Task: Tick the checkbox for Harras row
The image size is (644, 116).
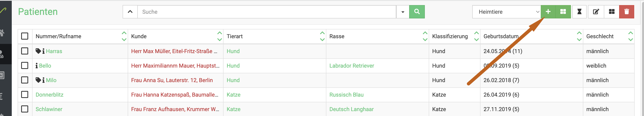Action: (25, 51)
